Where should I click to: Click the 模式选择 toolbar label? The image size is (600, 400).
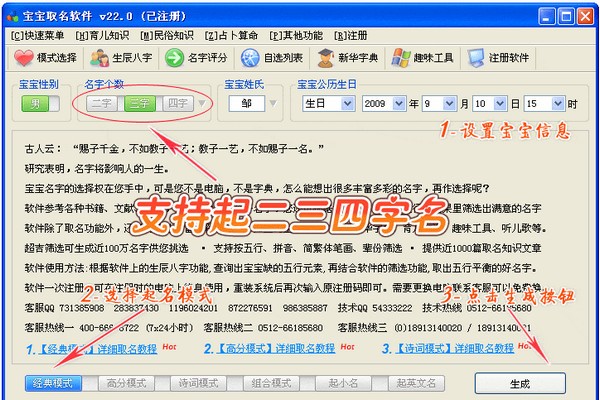click(57, 58)
